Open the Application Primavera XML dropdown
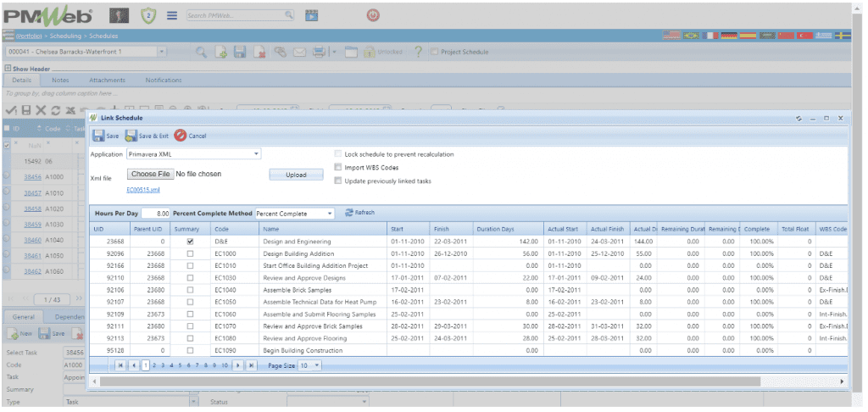Image resolution: width=868 pixels, height=412 pixels. (256, 154)
